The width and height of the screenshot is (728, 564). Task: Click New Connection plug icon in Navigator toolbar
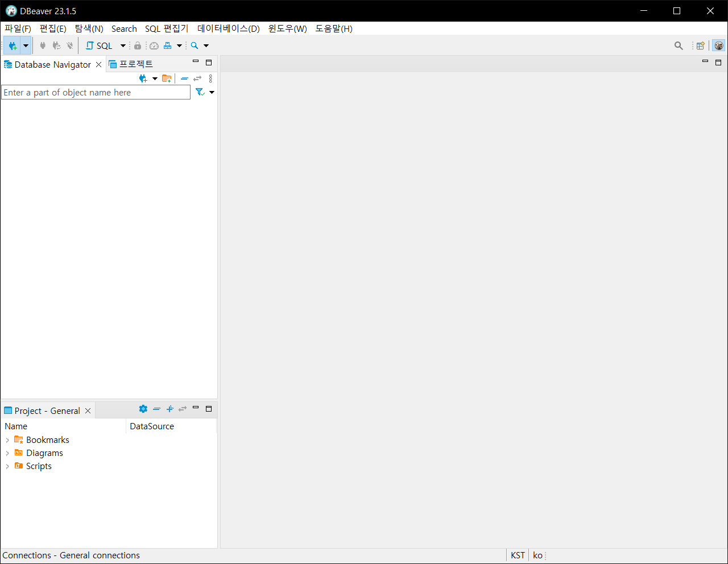(x=143, y=78)
